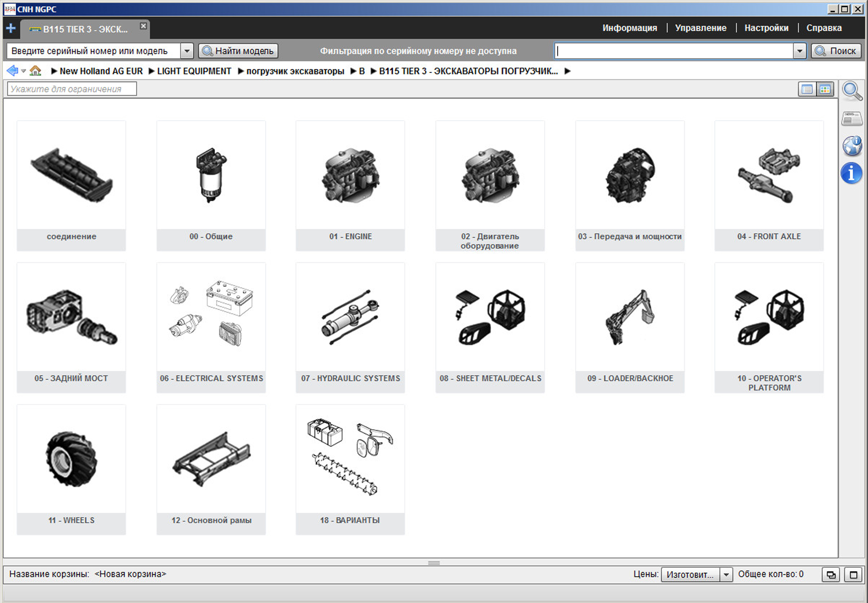
Task: Open the Настройки menu
Action: [766, 28]
